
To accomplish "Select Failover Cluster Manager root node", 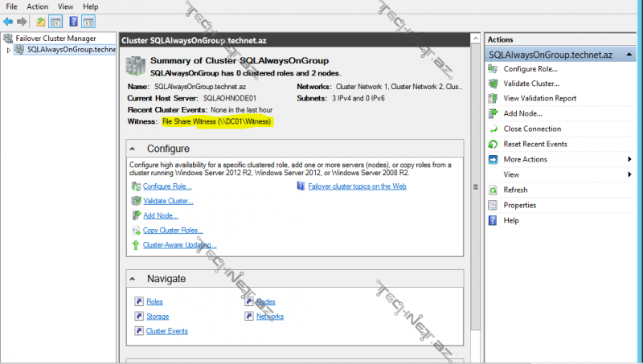I will (55, 38).
